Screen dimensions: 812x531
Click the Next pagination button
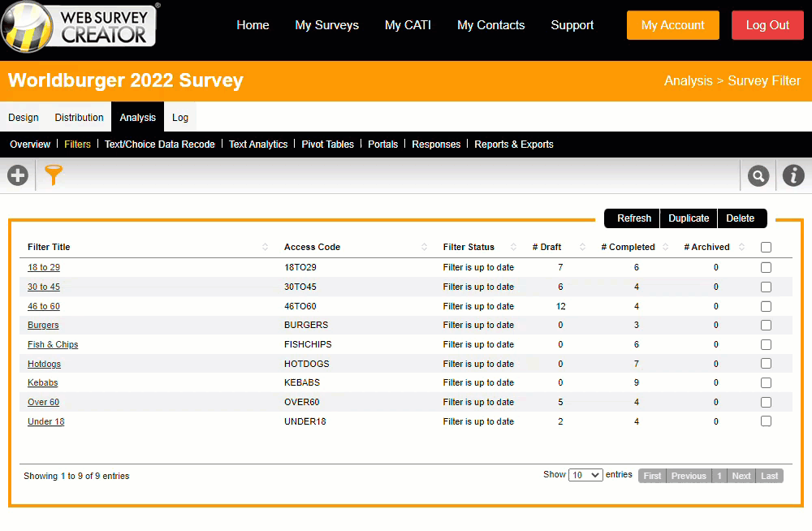click(x=741, y=476)
